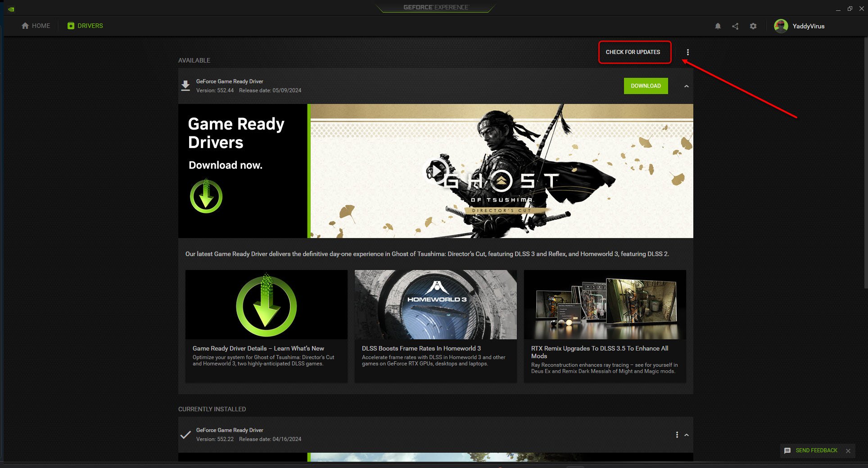Screen dimensions: 868x468
Task: Click the Home icon in the navigation bar
Action: click(25, 26)
